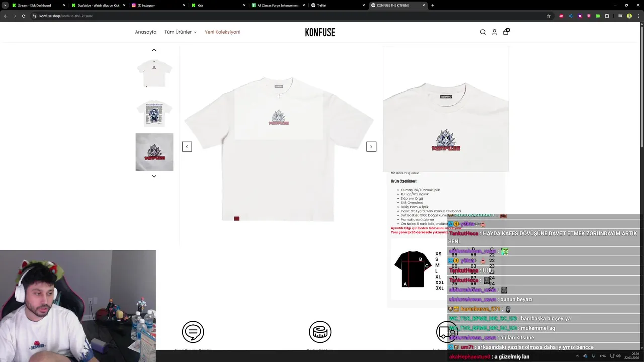Click the main t-shirt product image
644x362 pixels.
click(279, 148)
